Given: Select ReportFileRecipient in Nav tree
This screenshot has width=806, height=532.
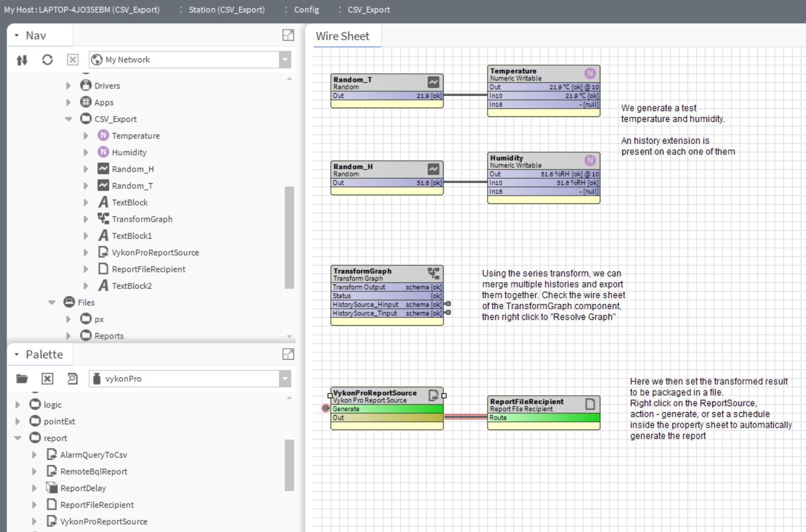Looking at the screenshot, I should click(148, 269).
